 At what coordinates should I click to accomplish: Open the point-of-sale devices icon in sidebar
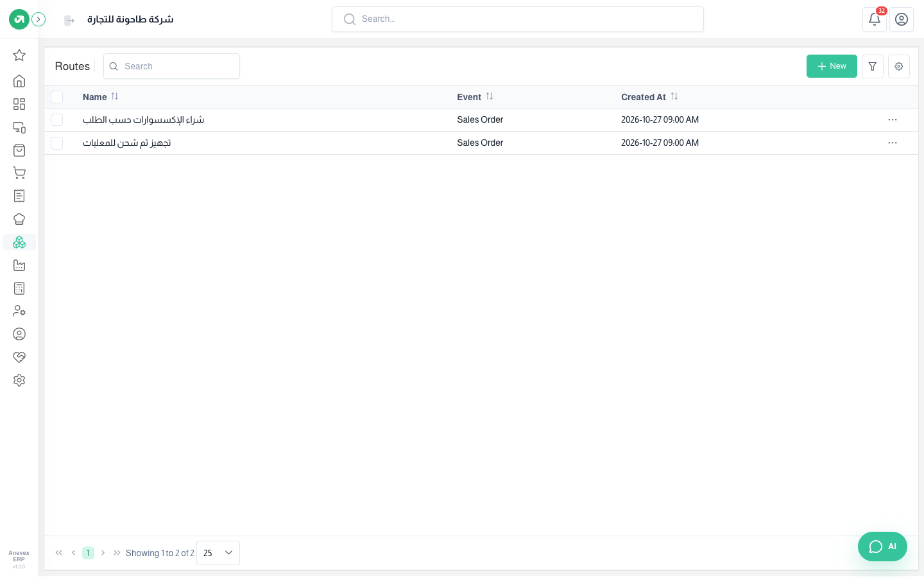click(19, 127)
